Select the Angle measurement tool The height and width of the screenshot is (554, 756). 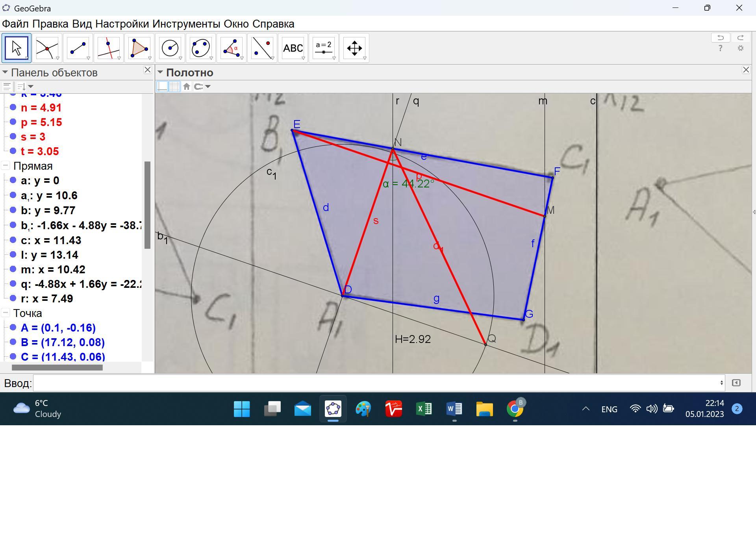pyautogui.click(x=231, y=48)
